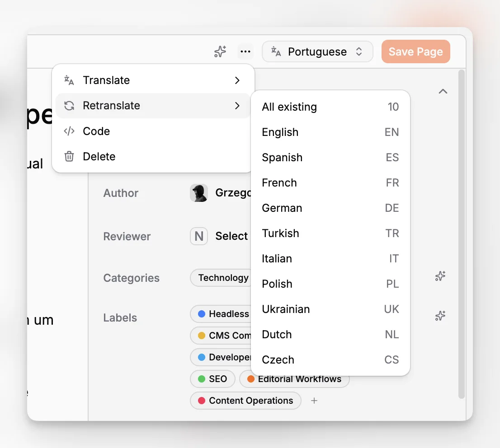The image size is (500, 448).
Task: Select Spanish in retranslate list
Action: pyautogui.click(x=330, y=158)
